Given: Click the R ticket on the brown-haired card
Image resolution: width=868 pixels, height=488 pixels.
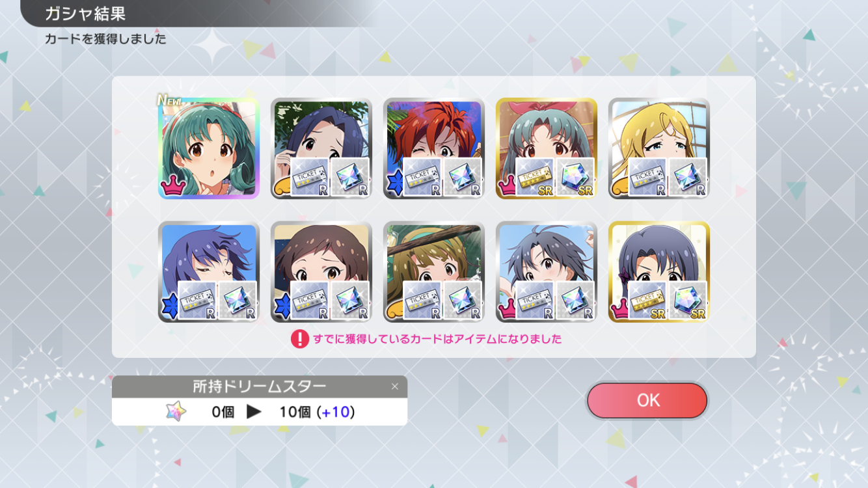Looking at the screenshot, I should point(308,301).
